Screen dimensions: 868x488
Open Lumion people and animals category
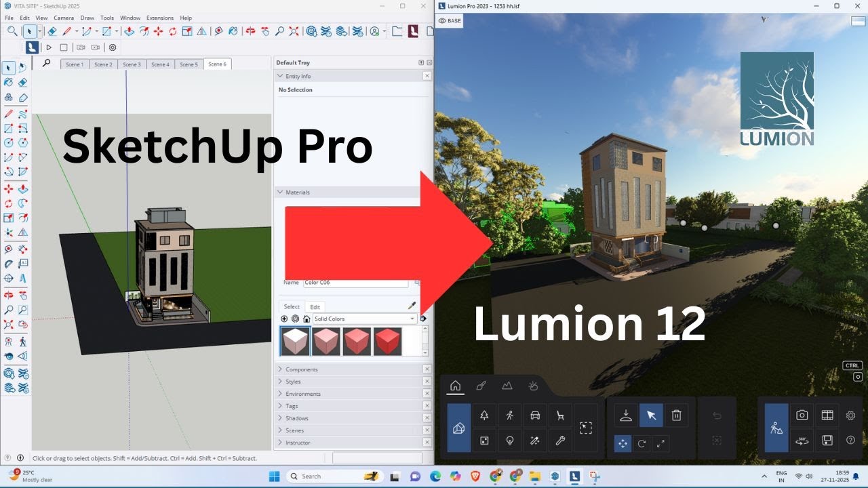[509, 415]
